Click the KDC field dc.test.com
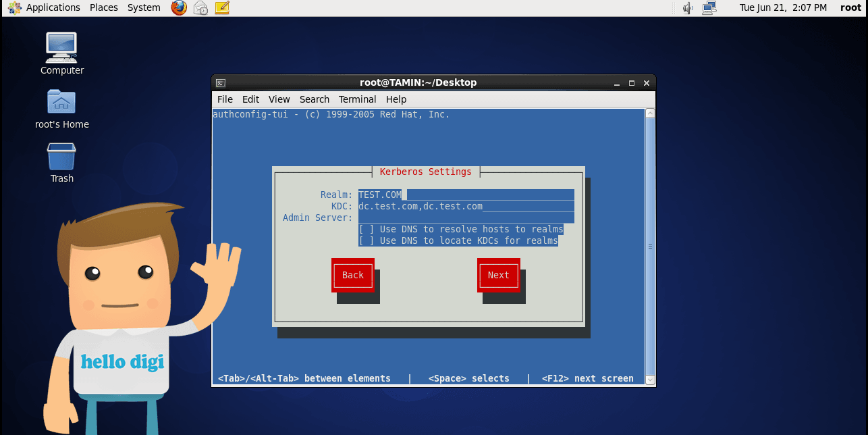Image resolution: width=868 pixels, height=435 pixels. pos(466,206)
